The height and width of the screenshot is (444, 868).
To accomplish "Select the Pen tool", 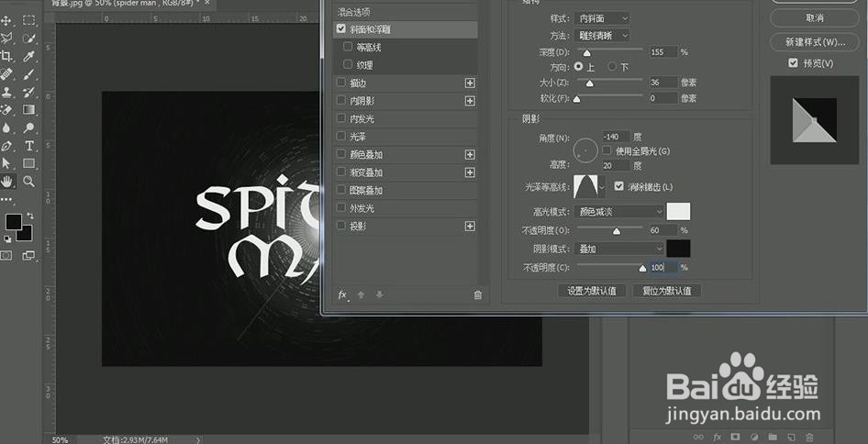I will click(6, 146).
